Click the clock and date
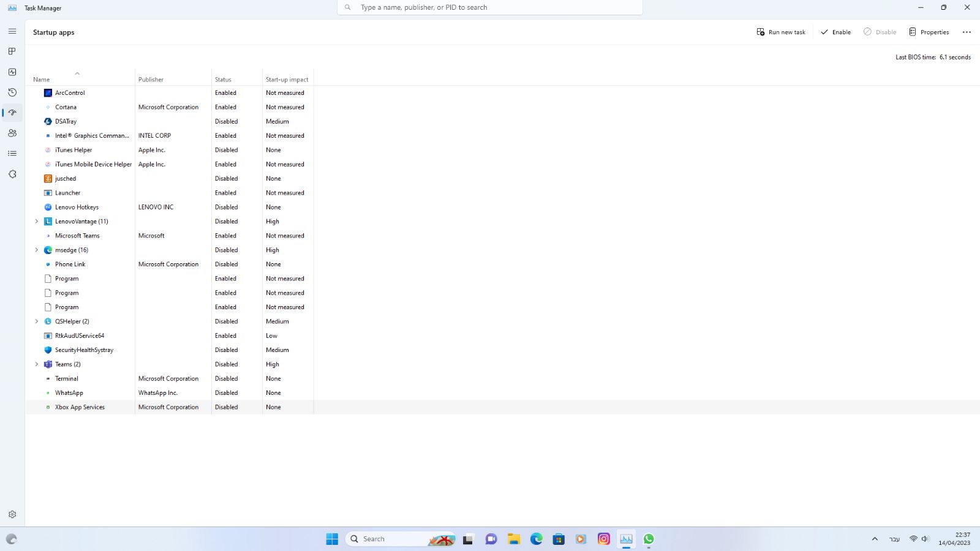980x551 pixels. tap(954, 539)
